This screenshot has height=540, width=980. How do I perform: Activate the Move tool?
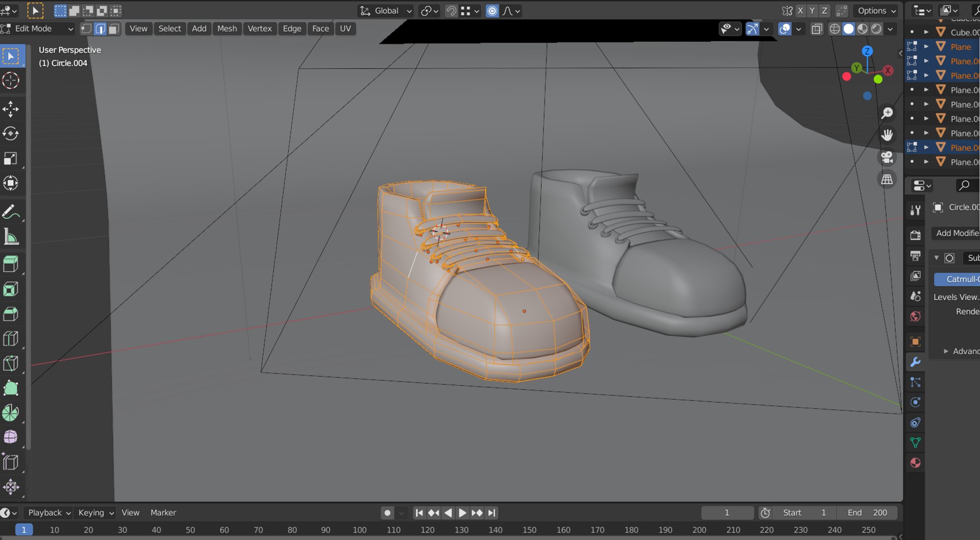pyautogui.click(x=11, y=109)
